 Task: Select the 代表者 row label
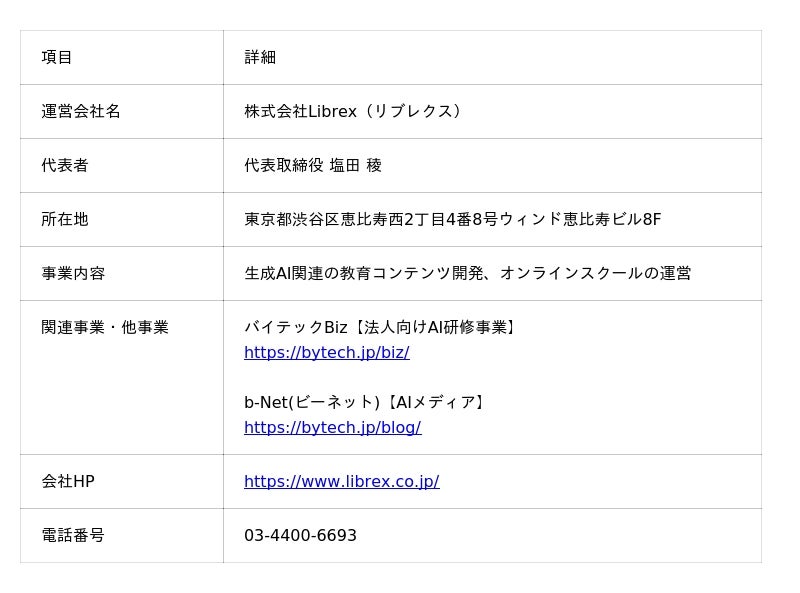click(65, 166)
